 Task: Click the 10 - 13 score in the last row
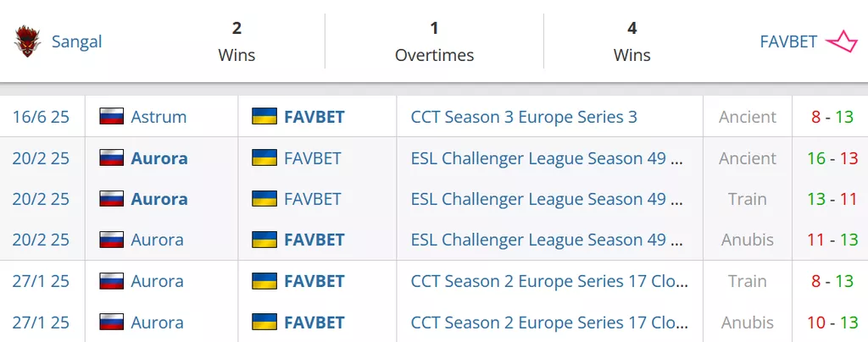pos(832,323)
